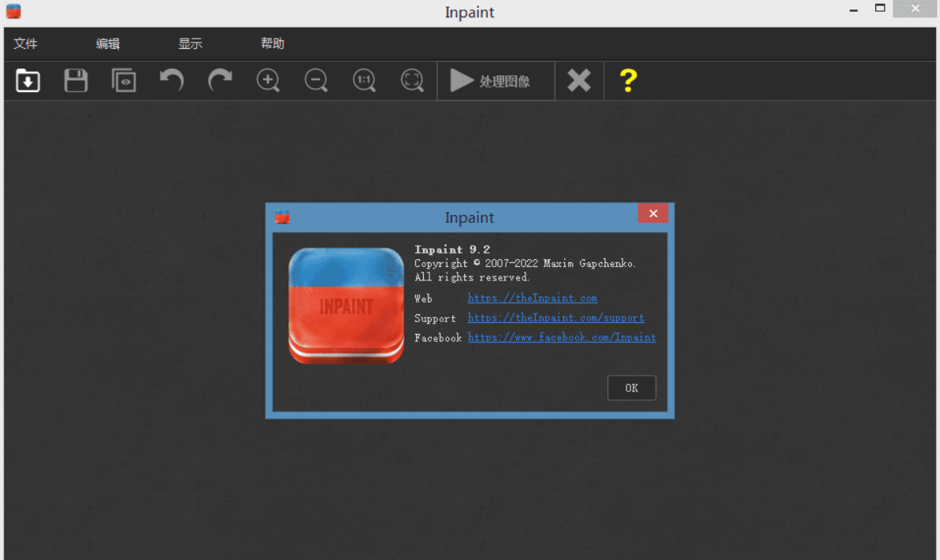Follow the theInpaint.com/support link

pyautogui.click(x=555, y=318)
